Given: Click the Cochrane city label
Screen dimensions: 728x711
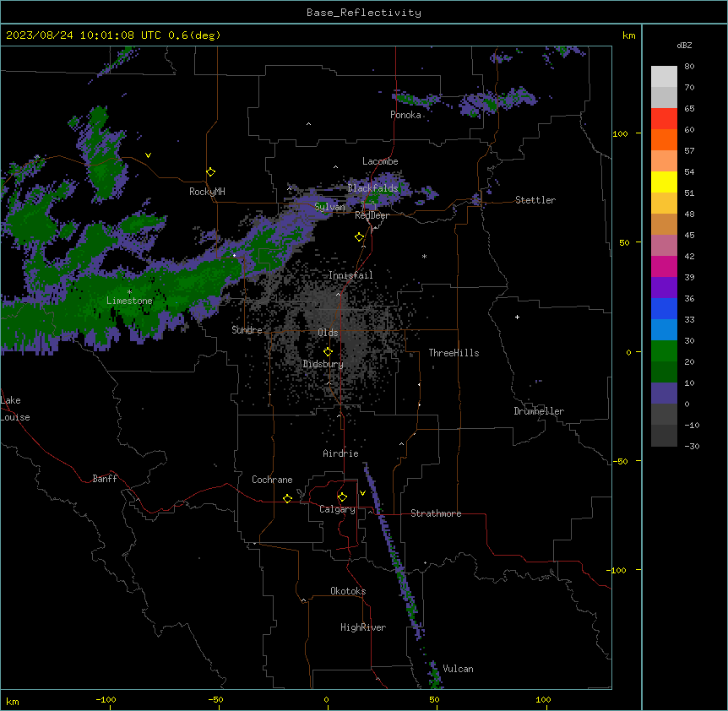Looking at the screenshot, I should [272, 480].
